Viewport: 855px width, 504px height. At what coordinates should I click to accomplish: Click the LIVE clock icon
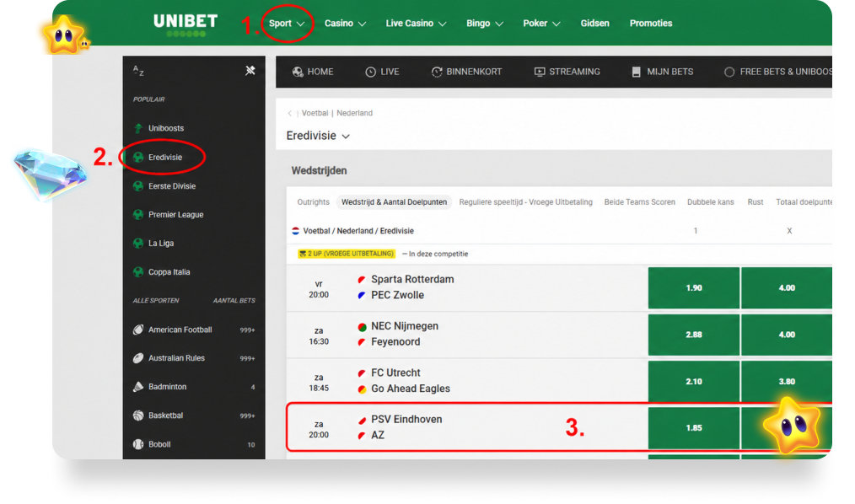coord(371,72)
